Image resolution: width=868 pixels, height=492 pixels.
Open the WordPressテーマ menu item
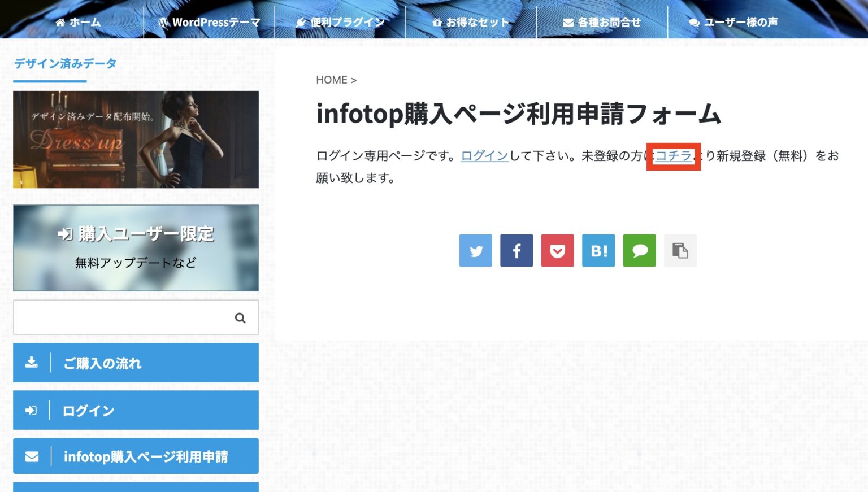point(210,22)
